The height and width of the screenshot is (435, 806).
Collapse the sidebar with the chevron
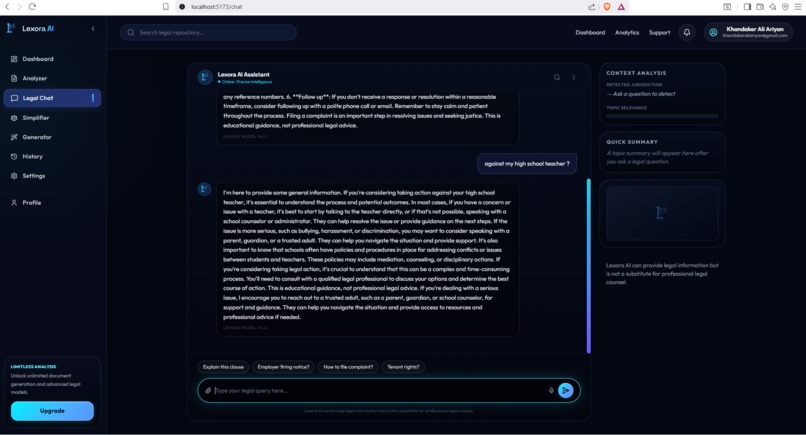(x=93, y=29)
